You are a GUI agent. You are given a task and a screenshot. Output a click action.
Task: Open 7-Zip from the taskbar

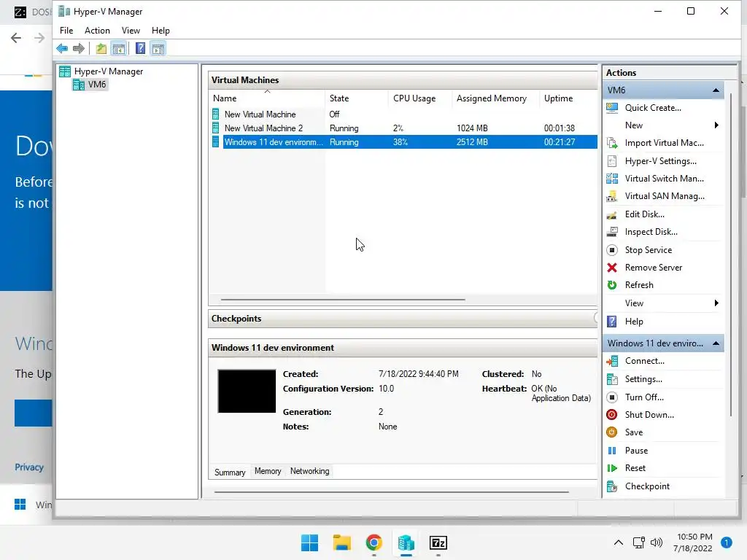pos(438,542)
